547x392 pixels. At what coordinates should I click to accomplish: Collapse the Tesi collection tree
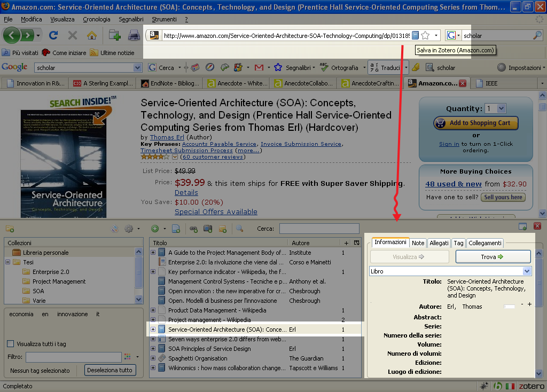[x=7, y=262]
